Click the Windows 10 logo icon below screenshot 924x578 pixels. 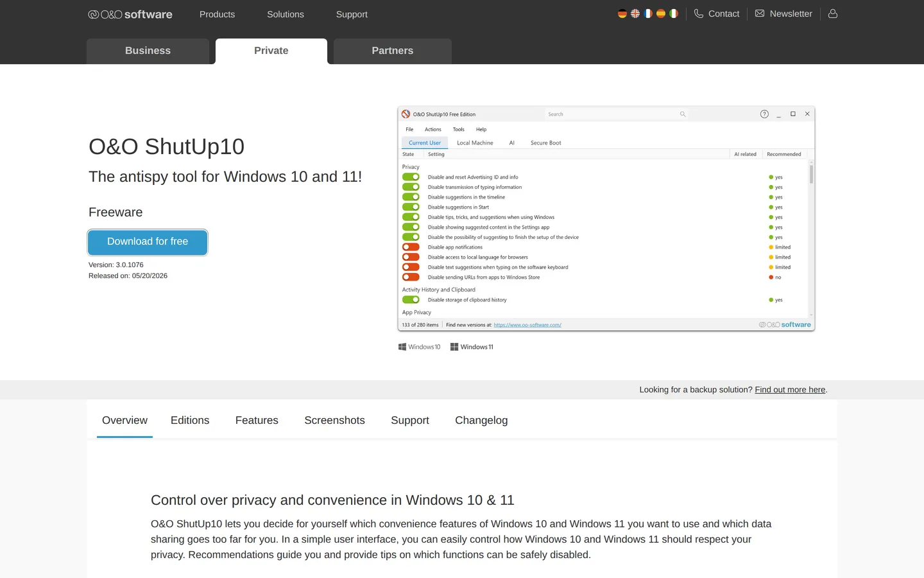pos(402,347)
